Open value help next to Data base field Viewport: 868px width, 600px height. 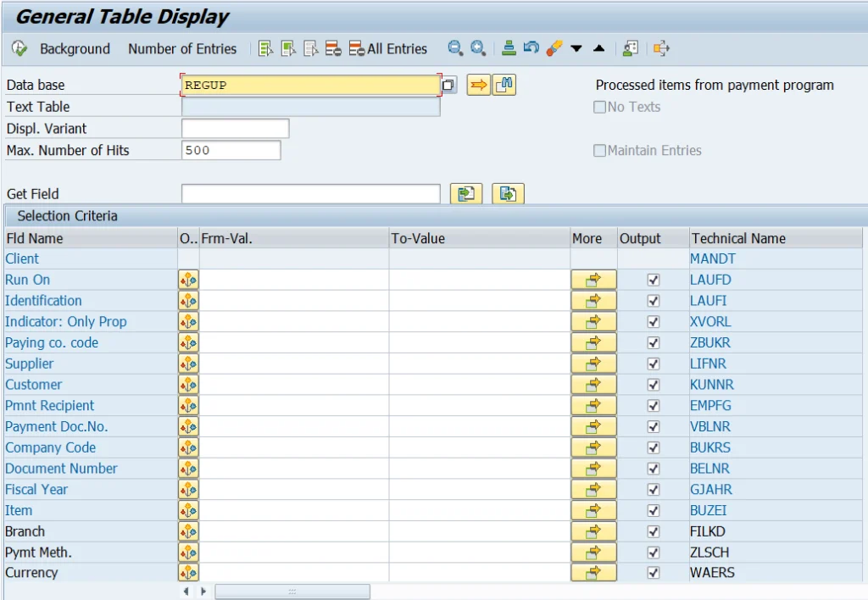point(448,86)
